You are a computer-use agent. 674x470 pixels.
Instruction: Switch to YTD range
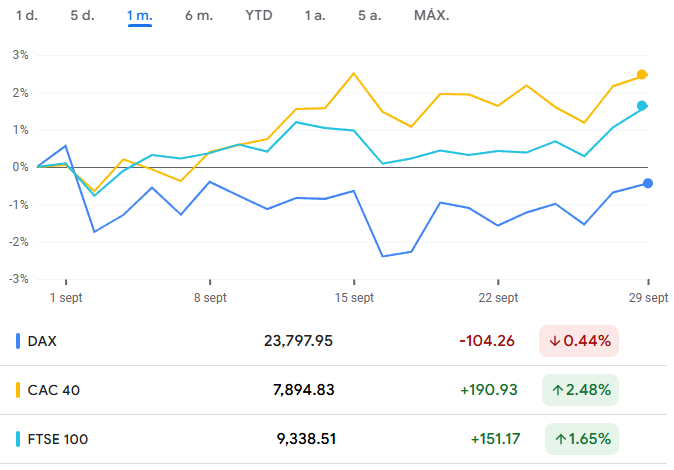click(x=259, y=15)
